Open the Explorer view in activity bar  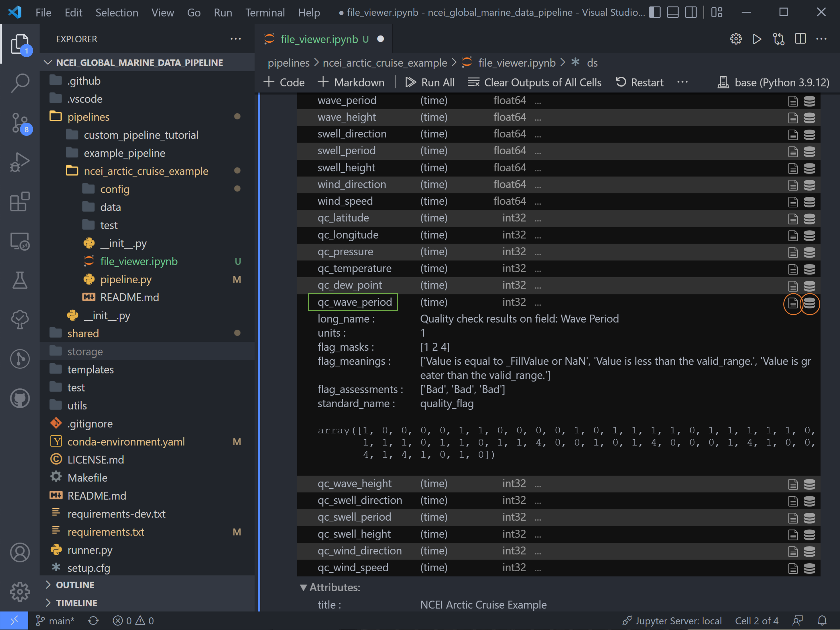[x=20, y=44]
